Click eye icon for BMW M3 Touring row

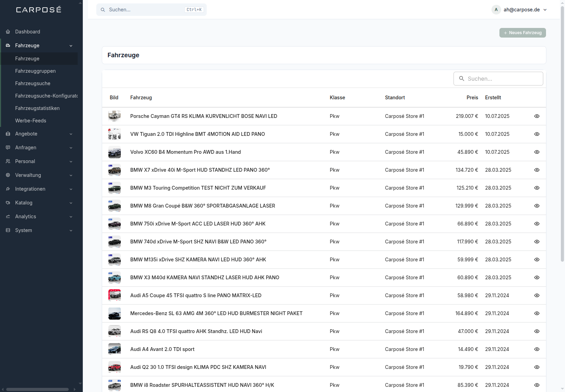[537, 188]
